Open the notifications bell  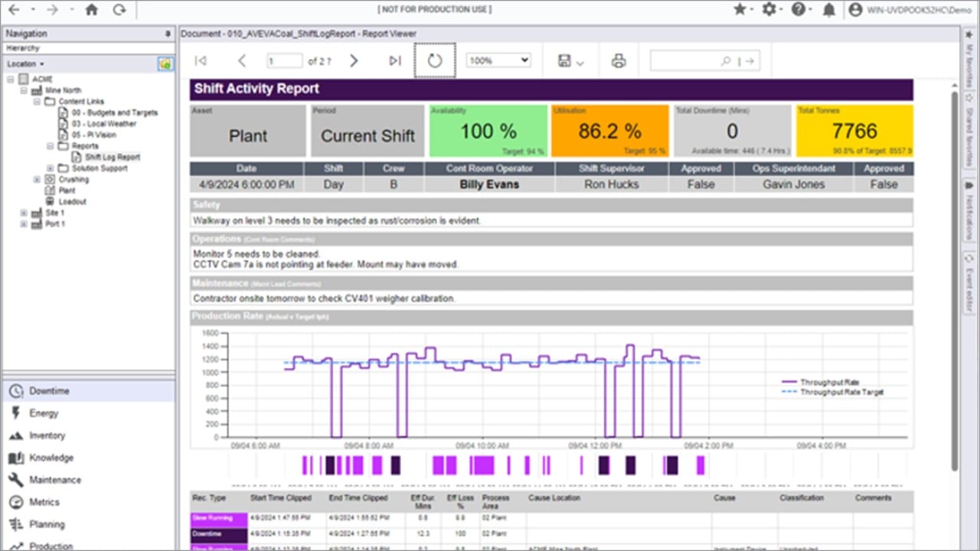pyautogui.click(x=829, y=10)
